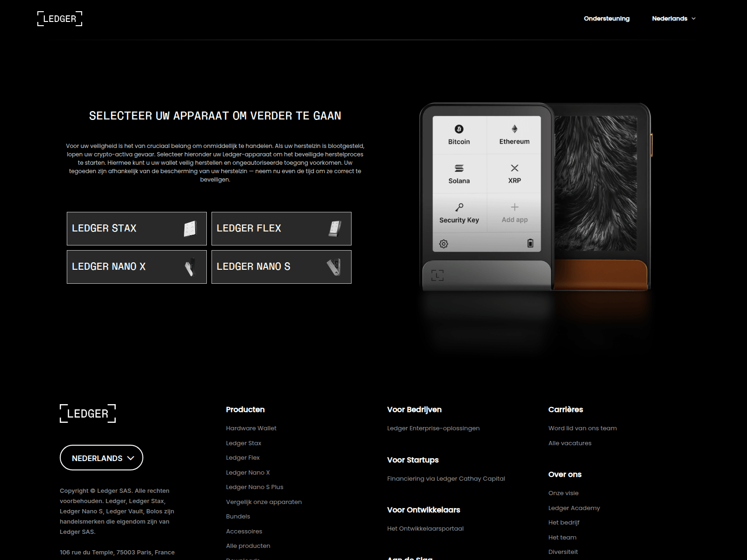The width and height of the screenshot is (747, 560).
Task: Open the Diversiteit link
Action: point(563,552)
